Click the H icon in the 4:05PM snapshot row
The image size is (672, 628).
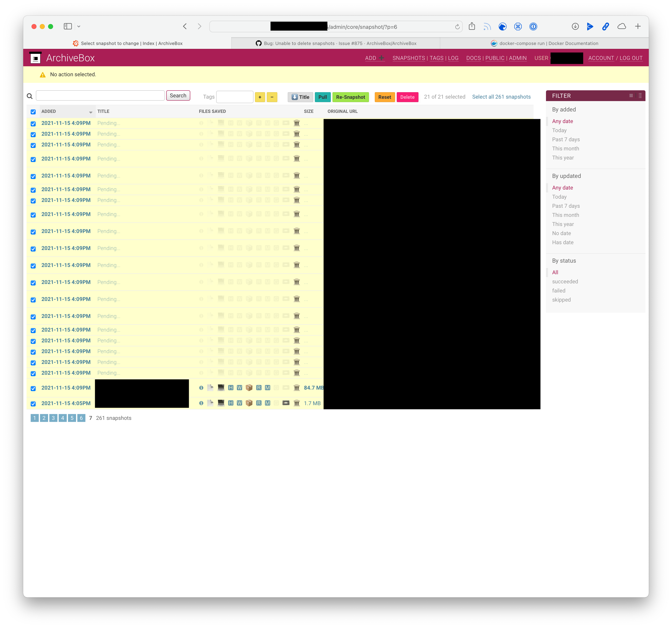[x=230, y=403]
